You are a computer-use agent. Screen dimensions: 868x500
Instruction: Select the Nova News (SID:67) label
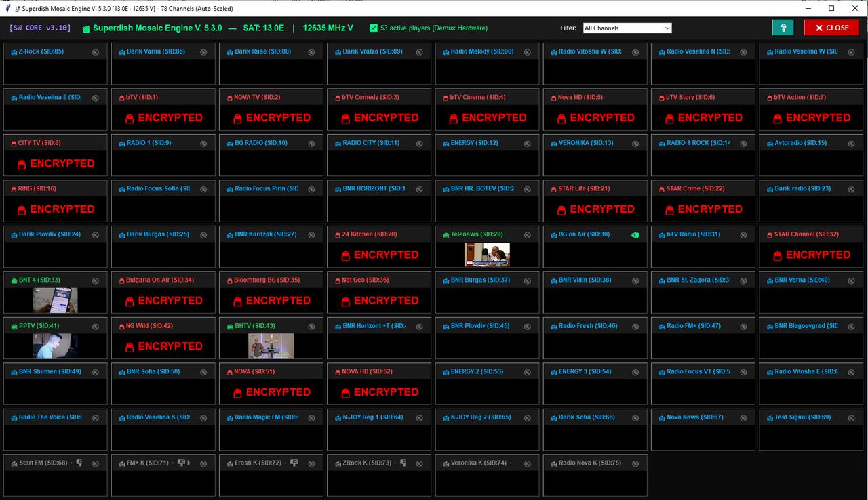(x=695, y=417)
